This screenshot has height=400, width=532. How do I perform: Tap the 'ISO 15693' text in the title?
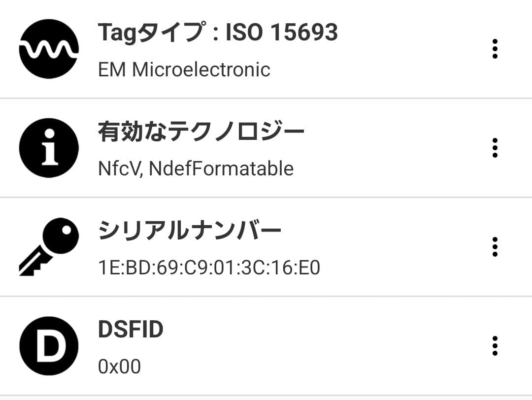[x=281, y=33]
